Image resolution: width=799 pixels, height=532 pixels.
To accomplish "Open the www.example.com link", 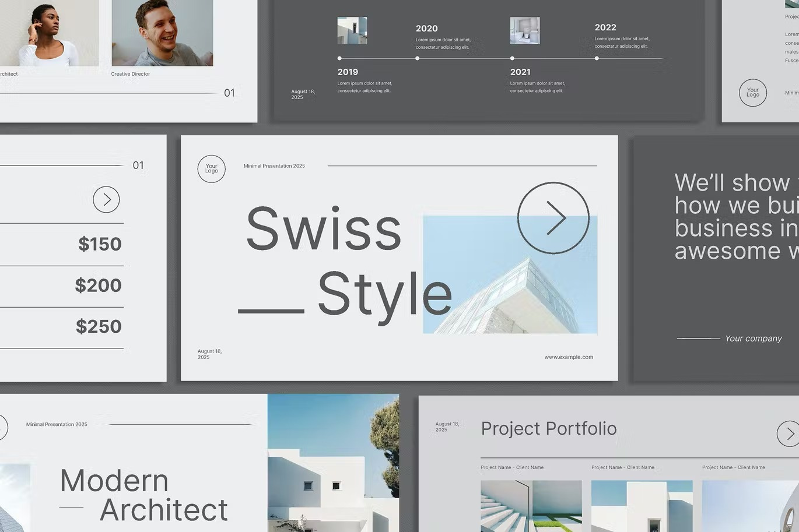I will (x=569, y=357).
